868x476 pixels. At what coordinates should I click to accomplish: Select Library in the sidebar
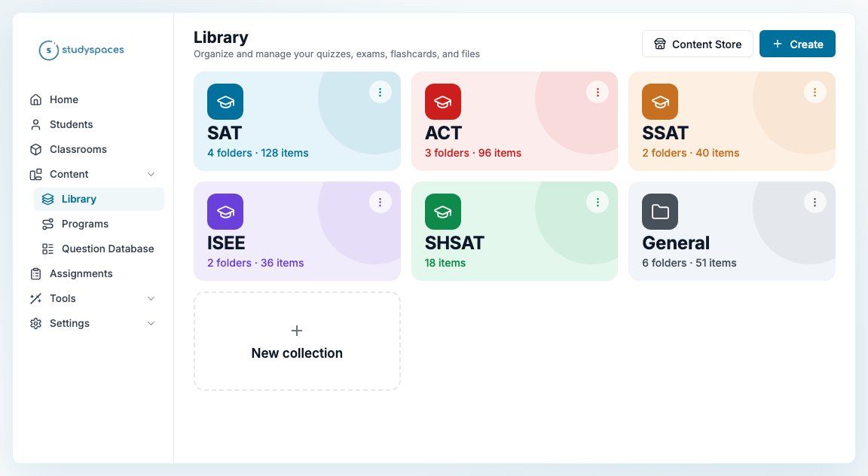click(99, 200)
